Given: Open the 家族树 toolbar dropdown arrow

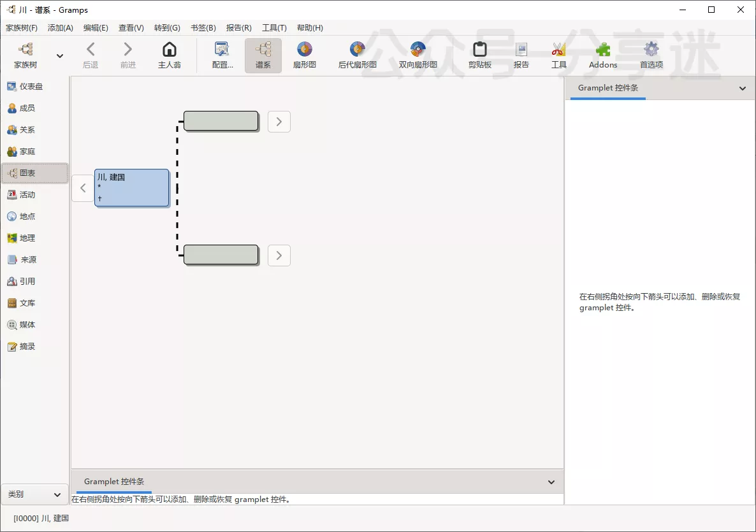Looking at the screenshot, I should coord(60,56).
